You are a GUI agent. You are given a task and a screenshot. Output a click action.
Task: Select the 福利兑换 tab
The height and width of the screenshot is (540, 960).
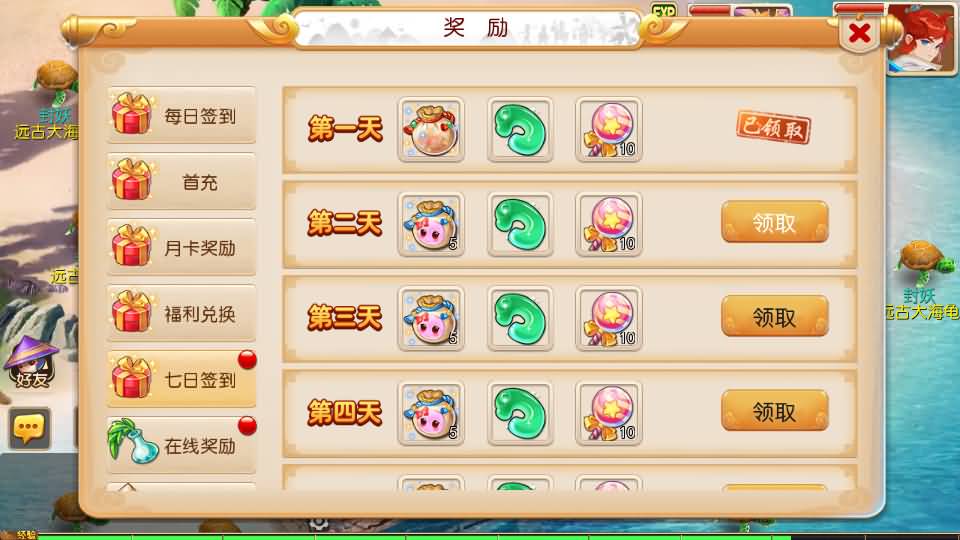pyautogui.click(x=181, y=313)
